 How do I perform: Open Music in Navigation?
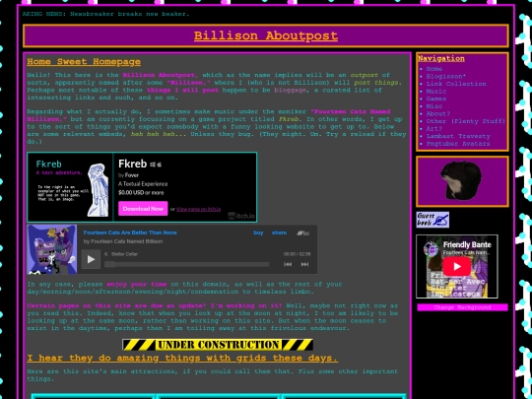click(x=436, y=92)
